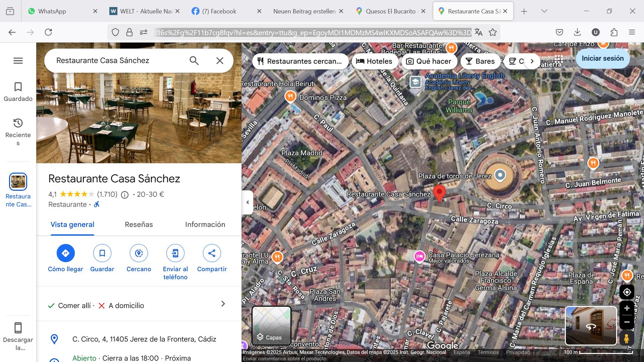Click the Guardar bookmark icon
The width and height of the screenshot is (644, 362).
point(102,253)
